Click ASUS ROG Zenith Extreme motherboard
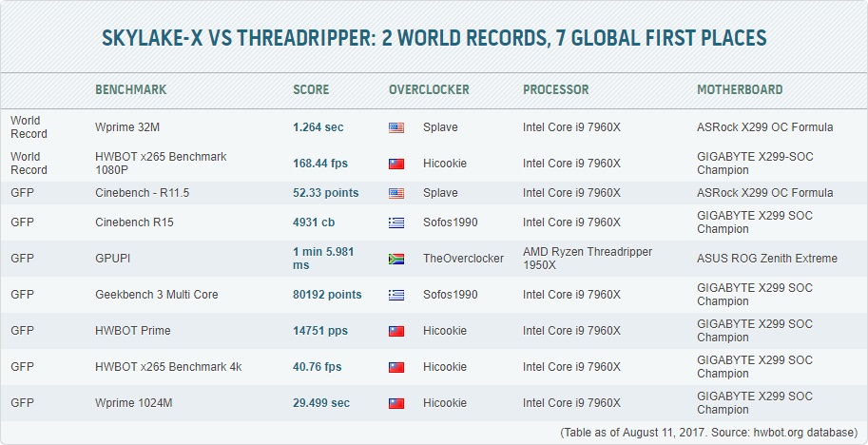 click(x=767, y=259)
